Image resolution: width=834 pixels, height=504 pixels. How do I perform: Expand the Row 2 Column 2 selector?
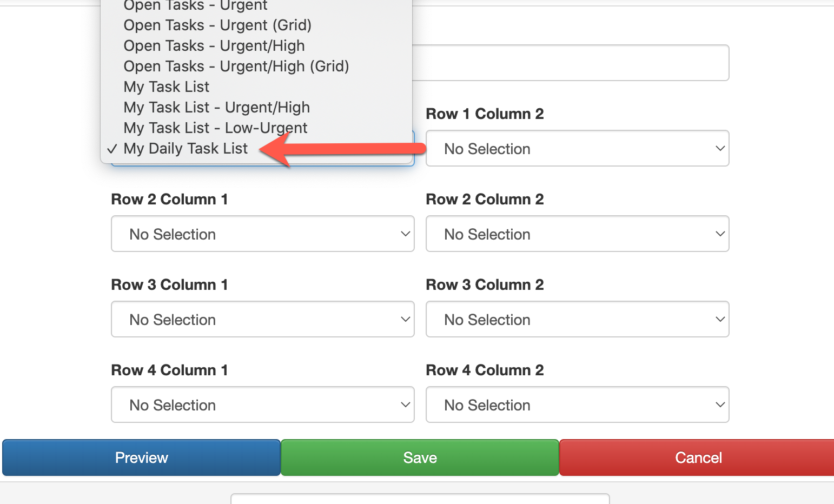click(577, 234)
